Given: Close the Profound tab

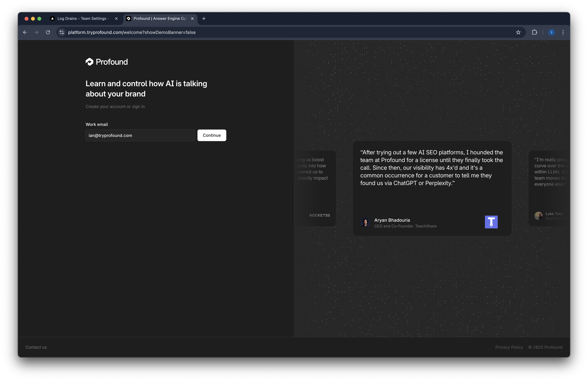Looking at the screenshot, I should click(193, 19).
